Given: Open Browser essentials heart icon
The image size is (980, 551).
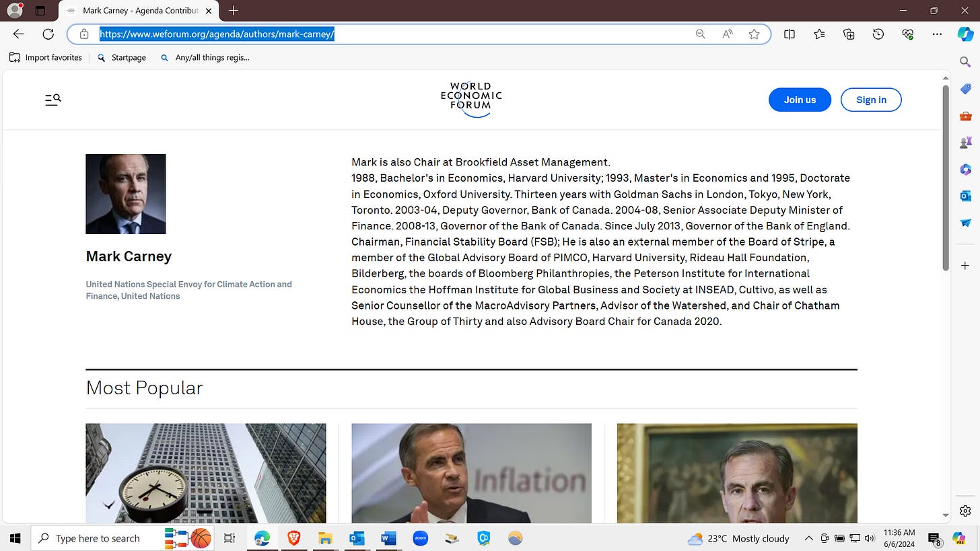Looking at the screenshot, I should tap(908, 34).
